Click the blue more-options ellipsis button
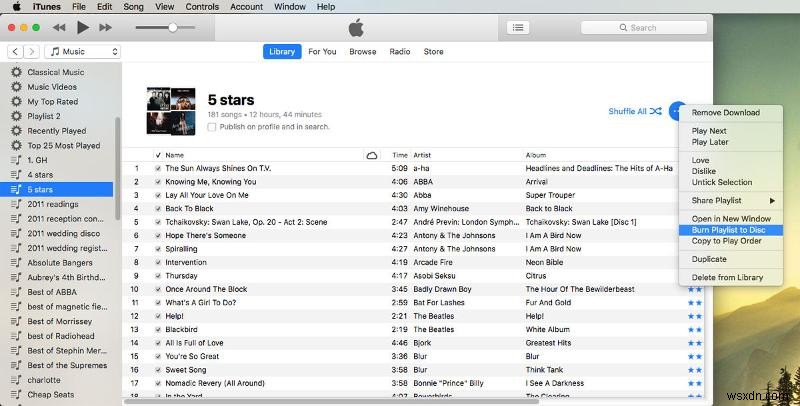Screen dimensions: 800x406 pyautogui.click(x=675, y=111)
